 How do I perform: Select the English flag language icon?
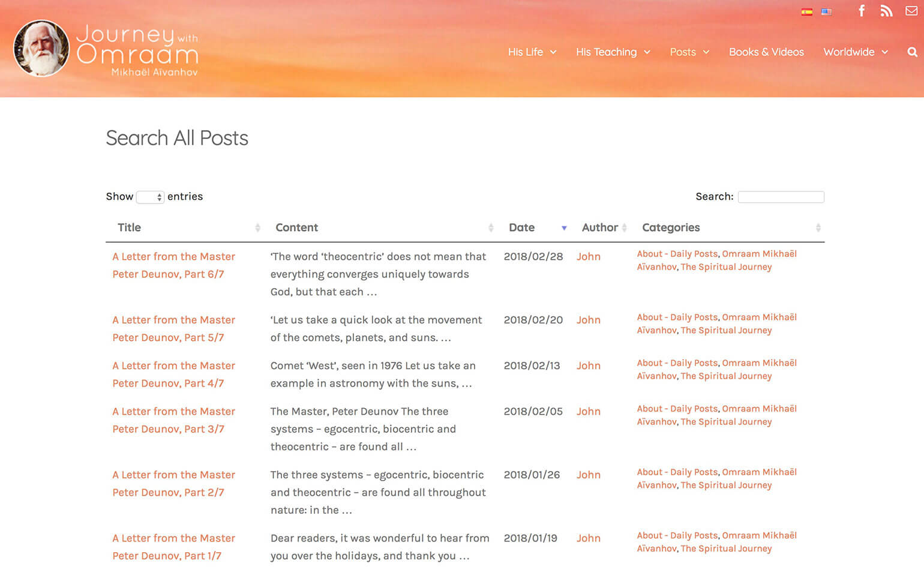pyautogui.click(x=826, y=11)
